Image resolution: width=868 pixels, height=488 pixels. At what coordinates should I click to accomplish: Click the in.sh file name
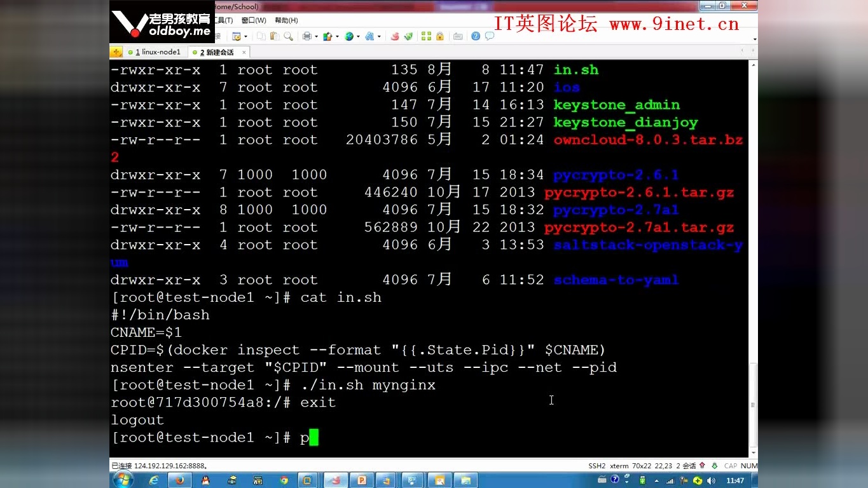[576, 70]
